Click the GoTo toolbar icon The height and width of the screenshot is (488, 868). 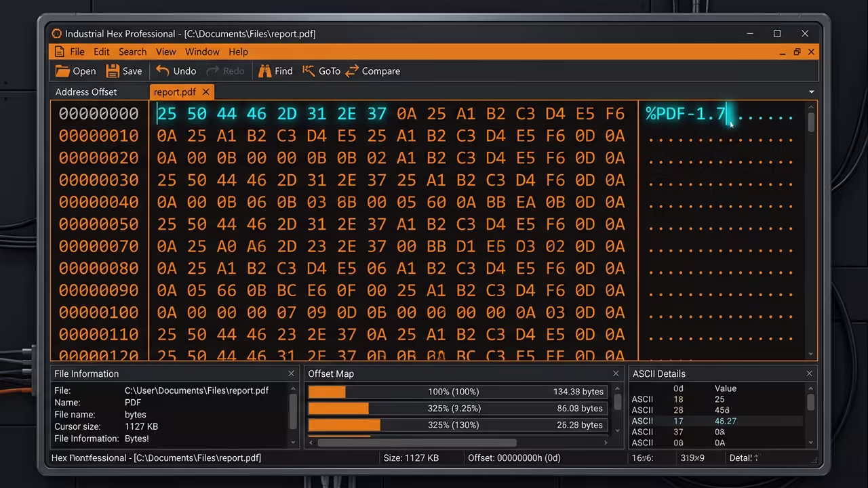click(x=309, y=70)
